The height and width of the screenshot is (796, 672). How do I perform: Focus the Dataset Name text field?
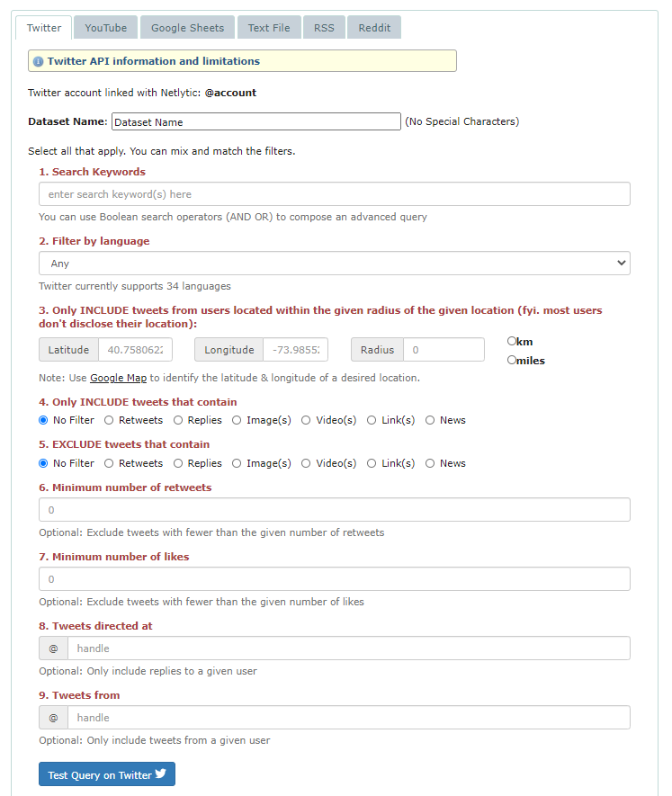(255, 121)
